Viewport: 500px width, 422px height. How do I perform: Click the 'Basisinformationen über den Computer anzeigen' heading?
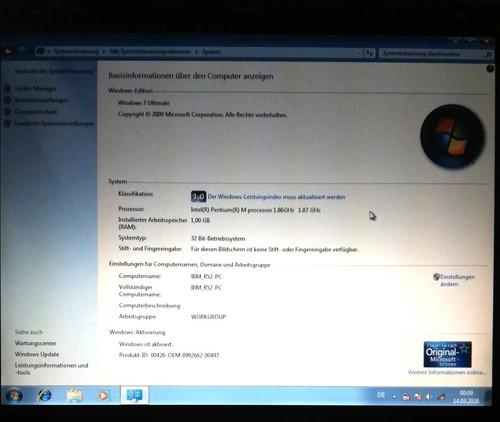(x=191, y=76)
